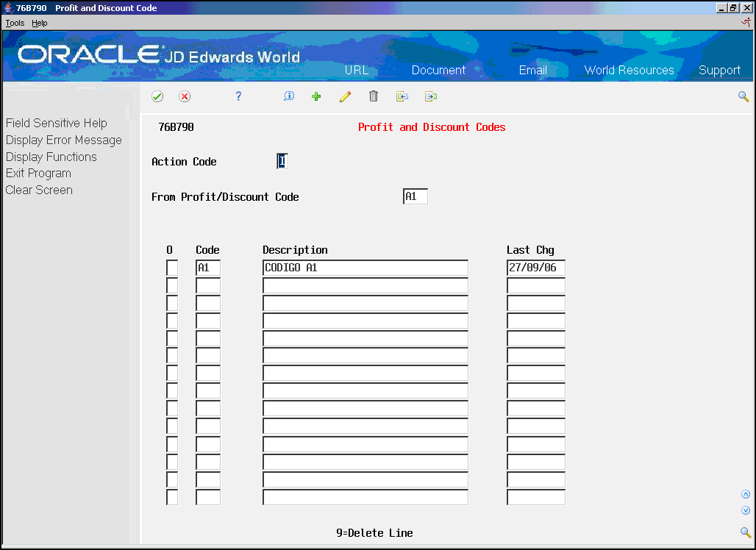The width and height of the screenshot is (756, 550).
Task: Click the URL link in banner
Action: pos(356,70)
